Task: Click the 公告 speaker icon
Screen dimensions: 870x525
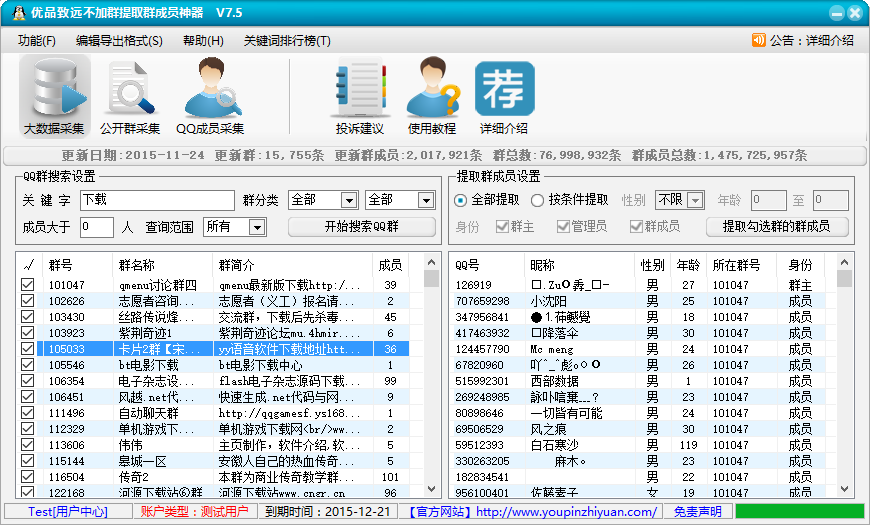Action: [758, 40]
